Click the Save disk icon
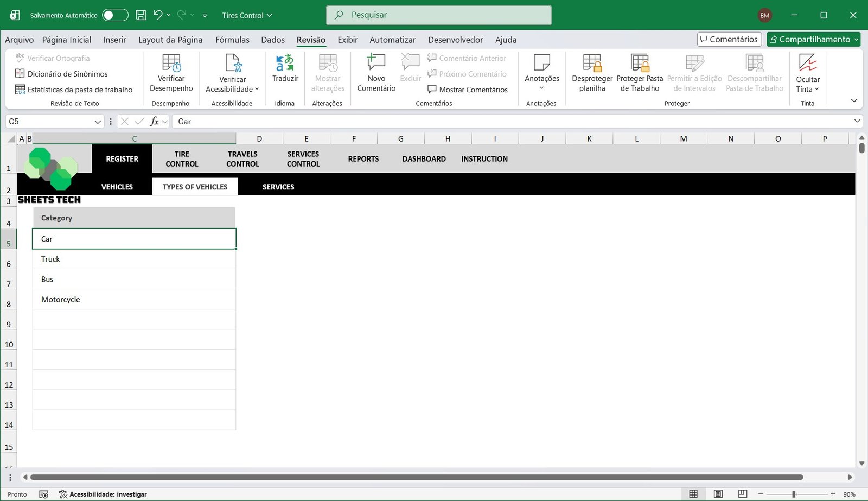 coord(141,15)
